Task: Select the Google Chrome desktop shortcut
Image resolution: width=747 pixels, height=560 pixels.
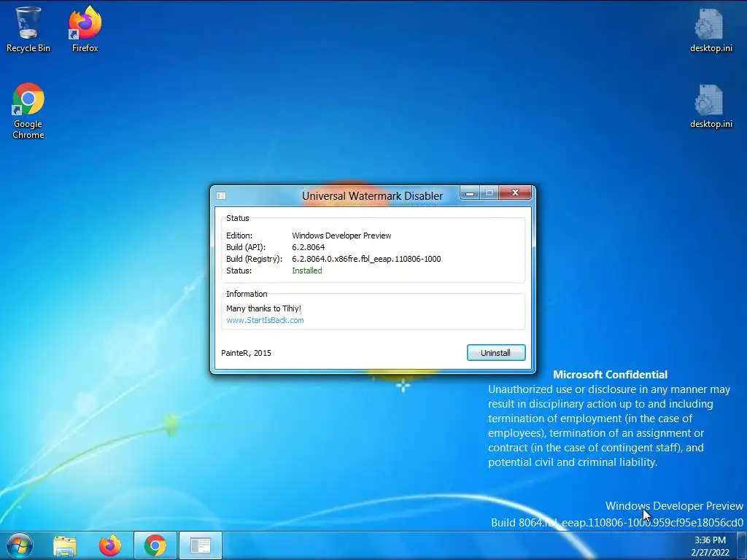Action: (x=28, y=111)
